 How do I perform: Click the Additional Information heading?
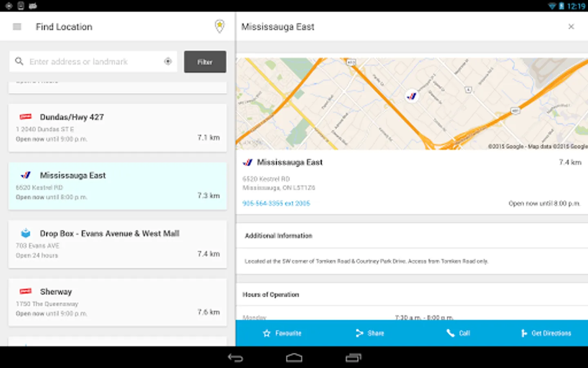(278, 236)
